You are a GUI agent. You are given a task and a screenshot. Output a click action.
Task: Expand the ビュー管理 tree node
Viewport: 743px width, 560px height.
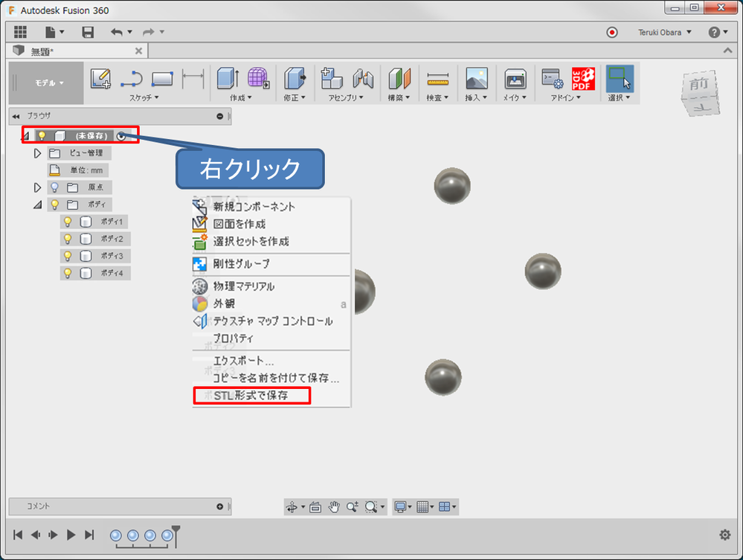tap(37, 153)
